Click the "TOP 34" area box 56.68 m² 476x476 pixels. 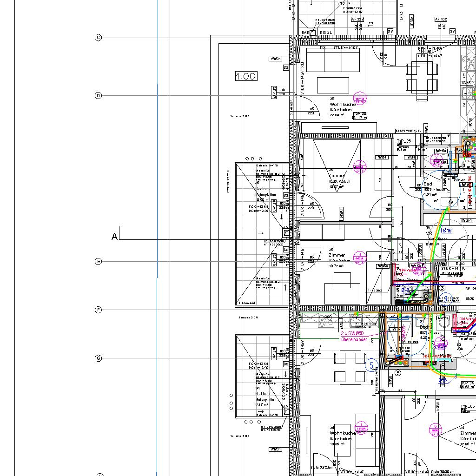point(468,385)
